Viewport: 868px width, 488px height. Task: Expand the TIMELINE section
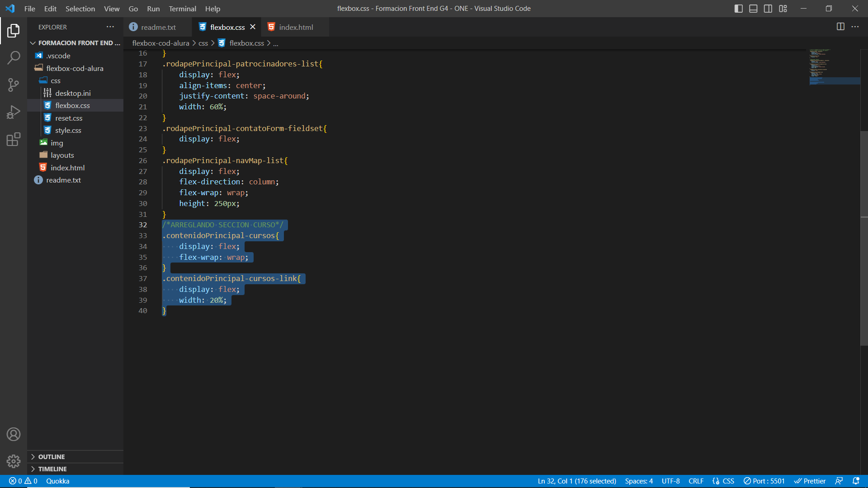tap(75, 469)
